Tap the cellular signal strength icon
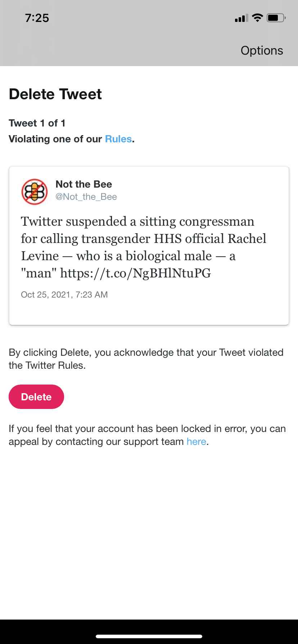This screenshot has height=644, width=298. click(x=241, y=18)
